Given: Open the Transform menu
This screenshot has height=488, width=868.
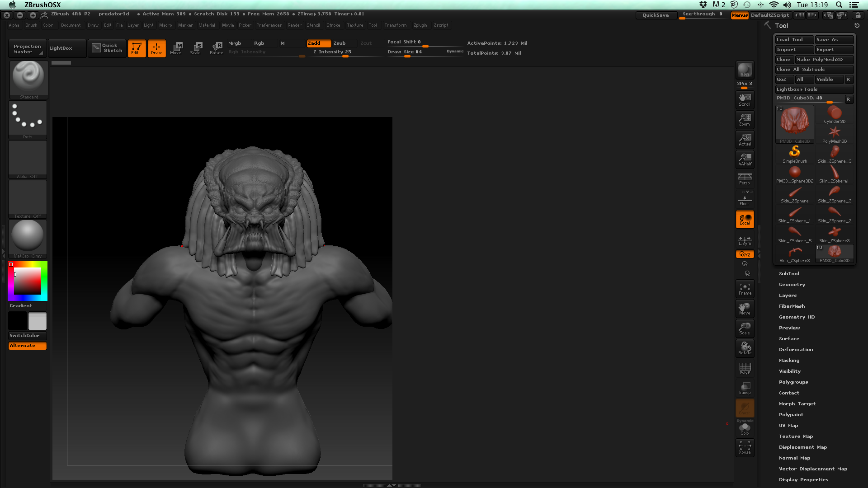Looking at the screenshot, I should [396, 25].
